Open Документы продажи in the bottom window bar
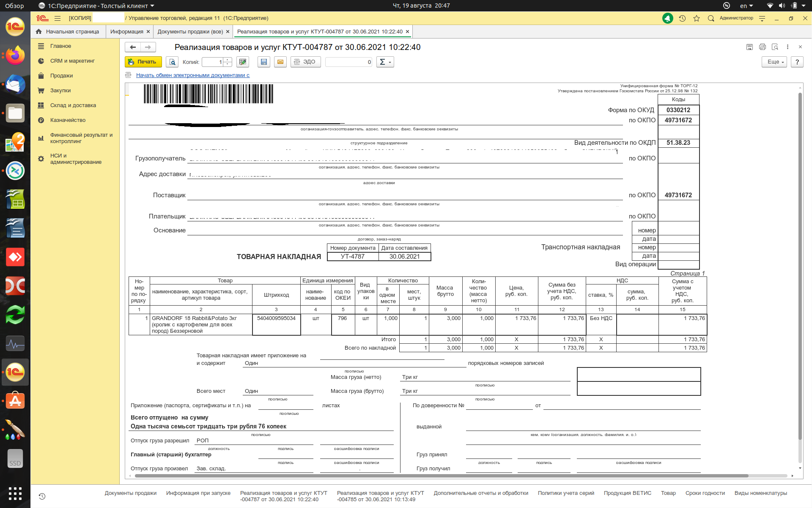 click(130, 493)
